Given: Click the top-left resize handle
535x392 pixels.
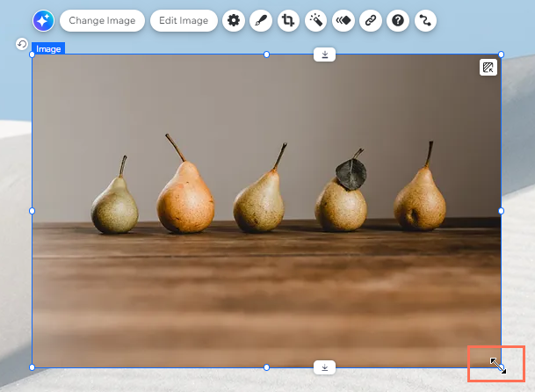Looking at the screenshot, I should click(x=33, y=54).
